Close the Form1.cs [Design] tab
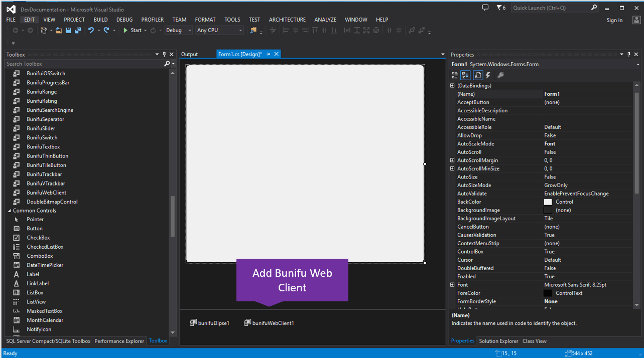This screenshot has height=358, width=644. (276, 54)
